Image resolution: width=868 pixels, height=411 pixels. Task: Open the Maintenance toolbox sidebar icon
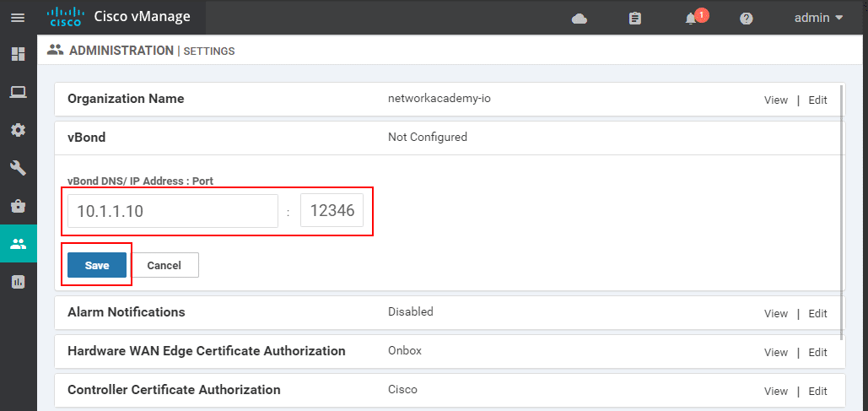[x=18, y=206]
